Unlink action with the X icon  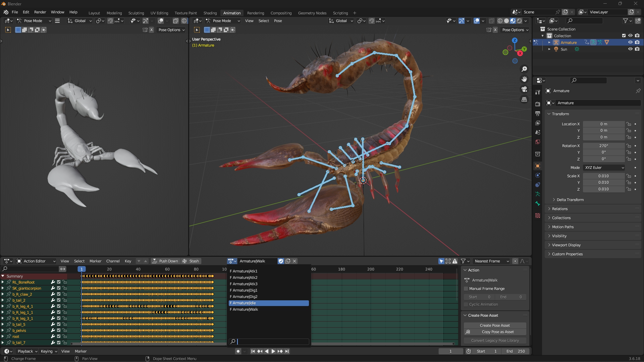(x=294, y=261)
